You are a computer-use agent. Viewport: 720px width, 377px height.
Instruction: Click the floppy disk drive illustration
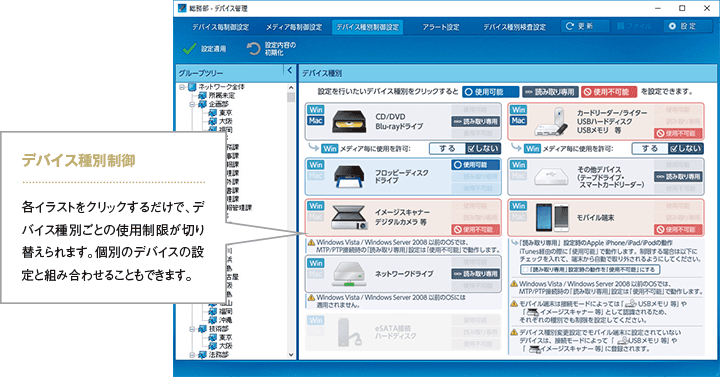pos(349,176)
